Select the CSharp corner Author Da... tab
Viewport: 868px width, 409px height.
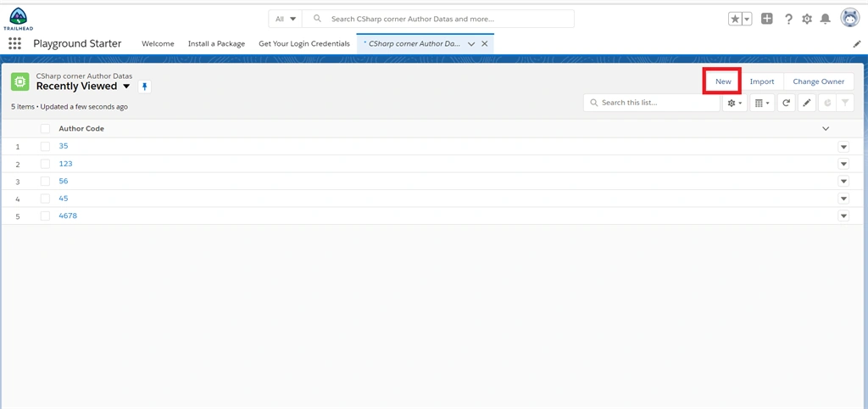(413, 44)
